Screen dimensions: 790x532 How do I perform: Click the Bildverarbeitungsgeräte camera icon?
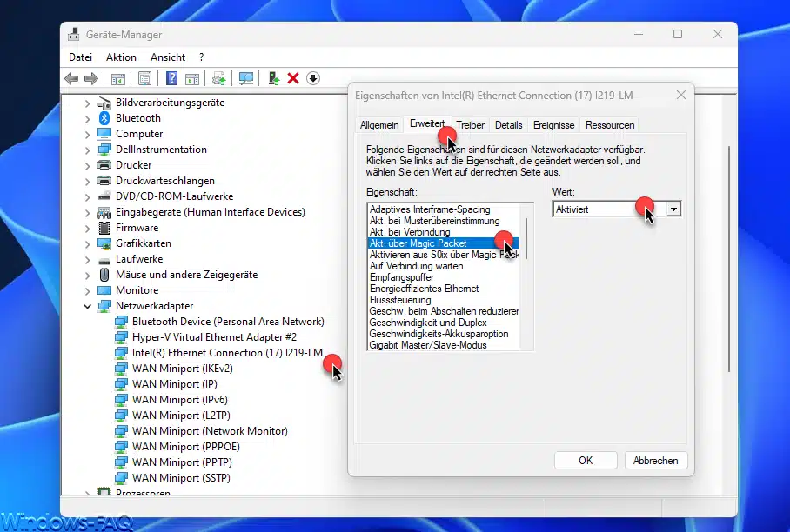click(104, 103)
